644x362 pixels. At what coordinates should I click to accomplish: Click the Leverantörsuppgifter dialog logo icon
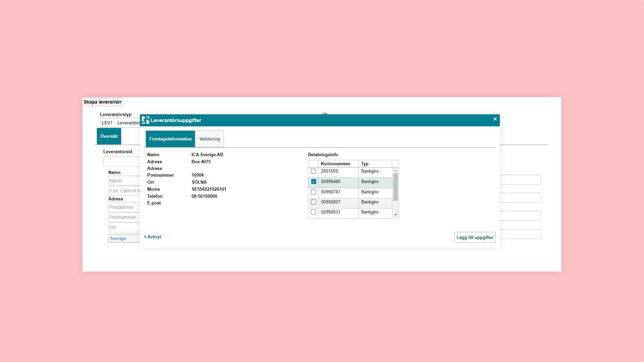146,120
